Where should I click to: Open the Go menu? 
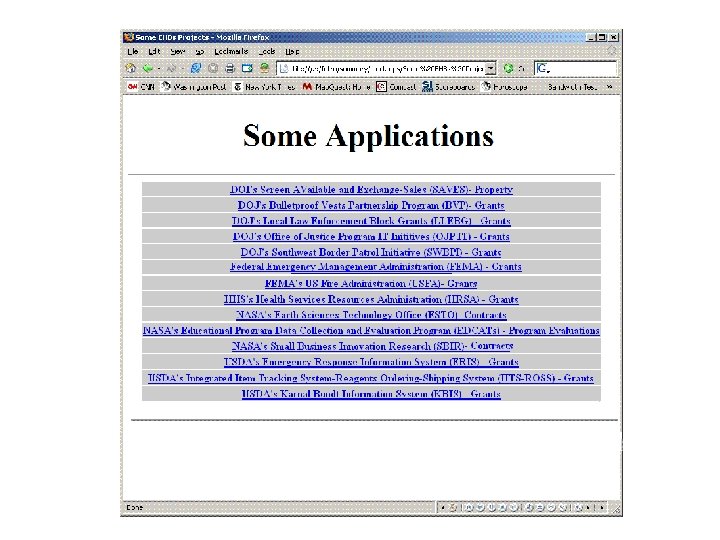[200, 51]
